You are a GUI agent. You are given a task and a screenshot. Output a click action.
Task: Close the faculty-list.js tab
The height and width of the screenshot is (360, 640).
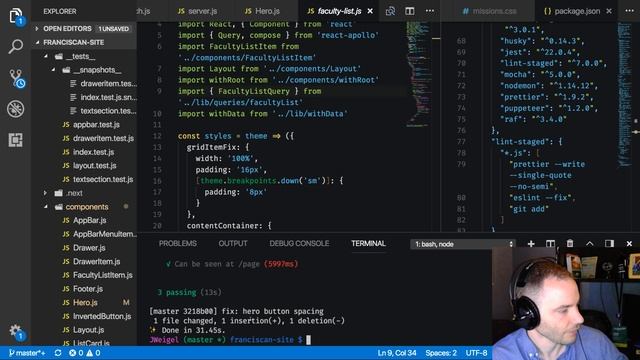(370, 11)
